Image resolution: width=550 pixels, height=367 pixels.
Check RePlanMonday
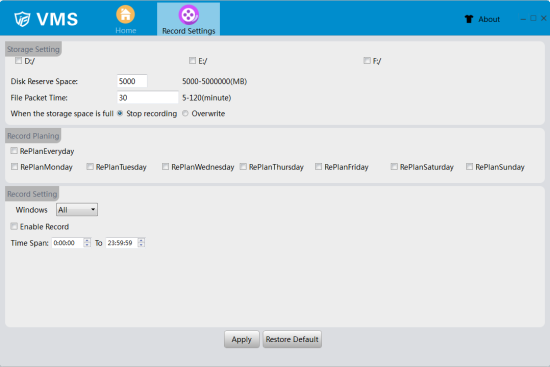14,167
